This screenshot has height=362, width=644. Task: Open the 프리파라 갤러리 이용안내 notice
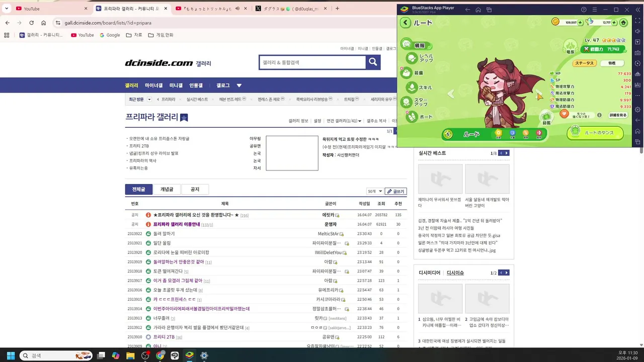click(177, 224)
